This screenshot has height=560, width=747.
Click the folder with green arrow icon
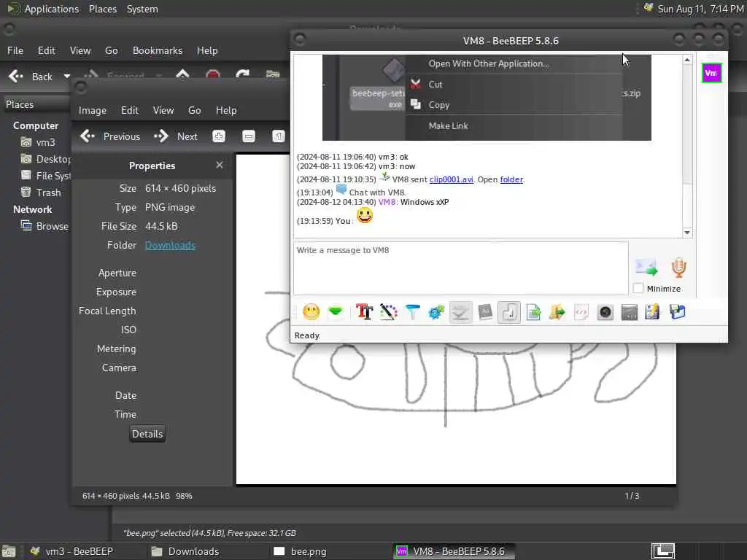click(x=557, y=312)
